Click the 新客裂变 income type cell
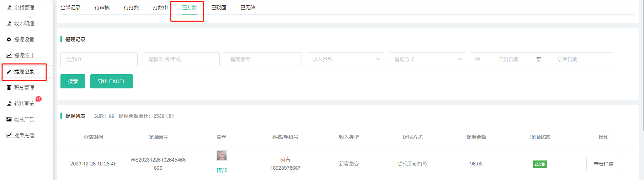This screenshot has width=644, height=180. click(349, 164)
